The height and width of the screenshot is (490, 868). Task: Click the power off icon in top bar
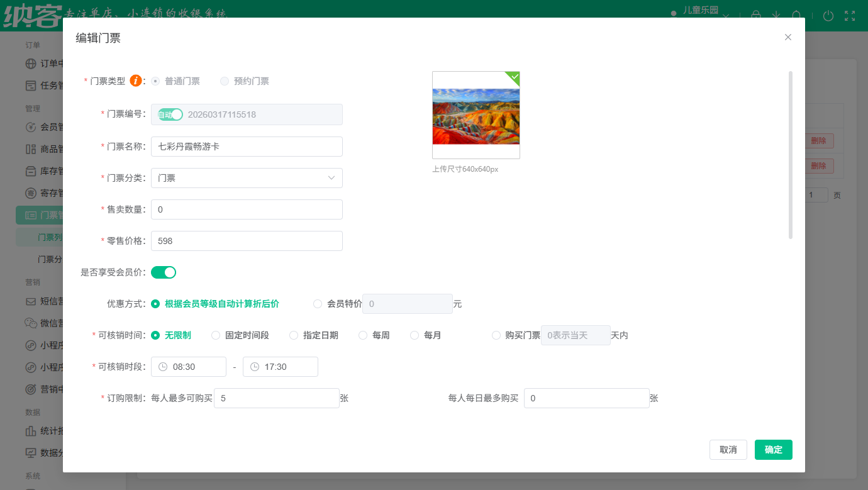click(828, 16)
